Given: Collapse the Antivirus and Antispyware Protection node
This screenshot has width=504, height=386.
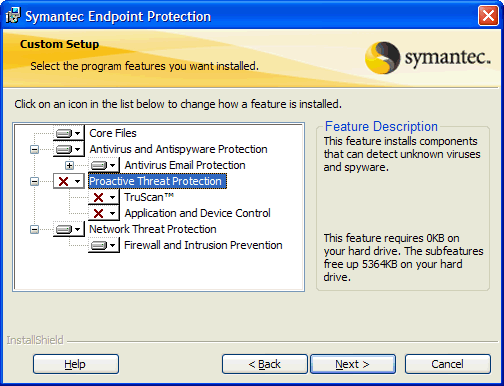Looking at the screenshot, I should (34, 149).
